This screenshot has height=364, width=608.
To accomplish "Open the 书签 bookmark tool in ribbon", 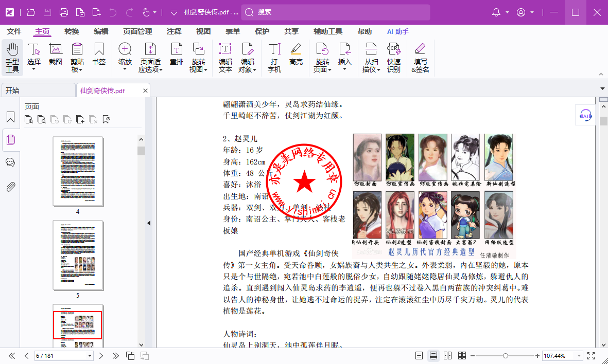I will click(99, 54).
